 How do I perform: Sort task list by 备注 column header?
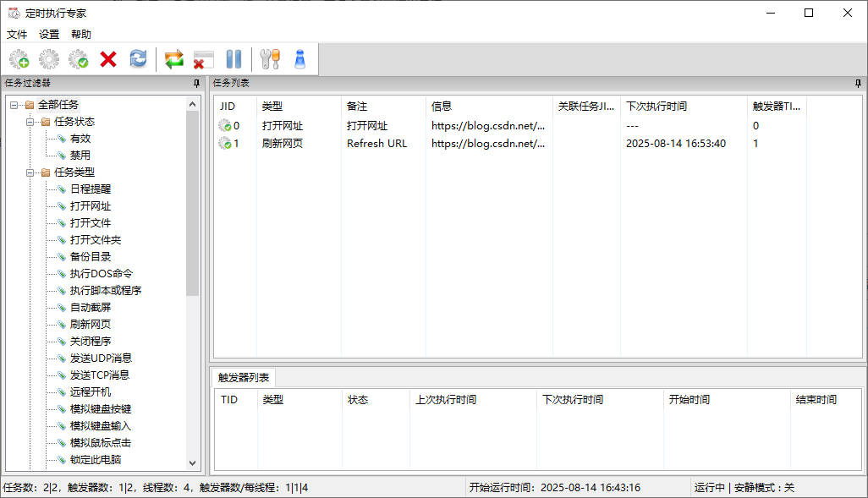tap(383, 107)
